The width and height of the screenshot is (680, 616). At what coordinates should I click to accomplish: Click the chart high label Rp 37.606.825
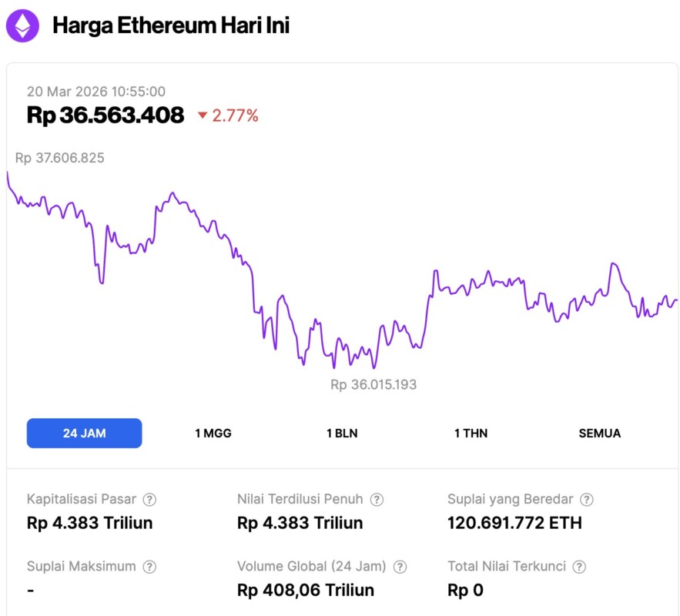[59, 158]
